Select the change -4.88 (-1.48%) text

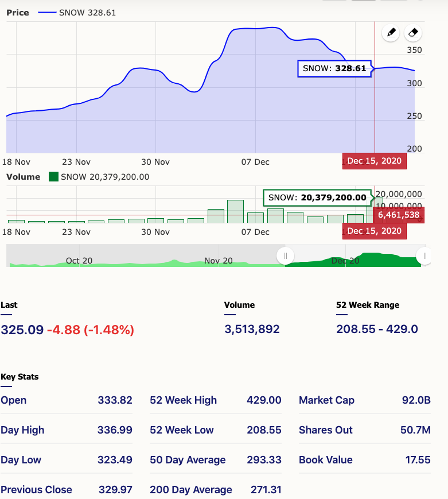pyautogui.click(x=91, y=330)
